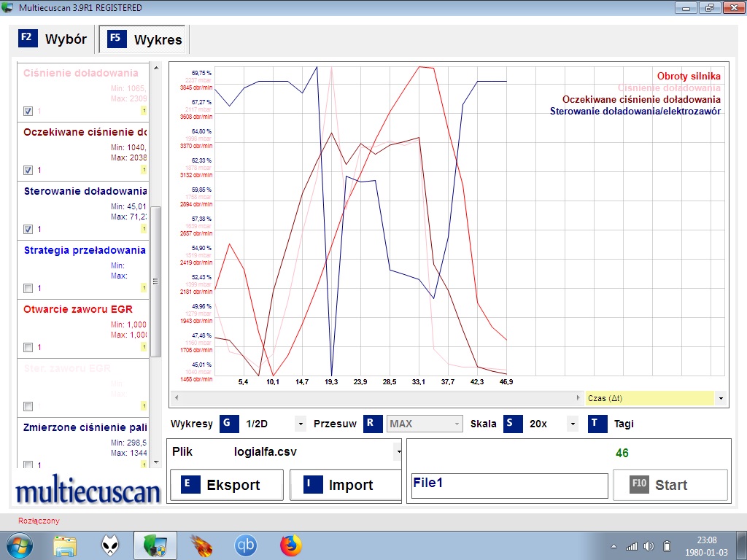Switch to the Wybór tab
747x560 pixels.
[x=54, y=39]
